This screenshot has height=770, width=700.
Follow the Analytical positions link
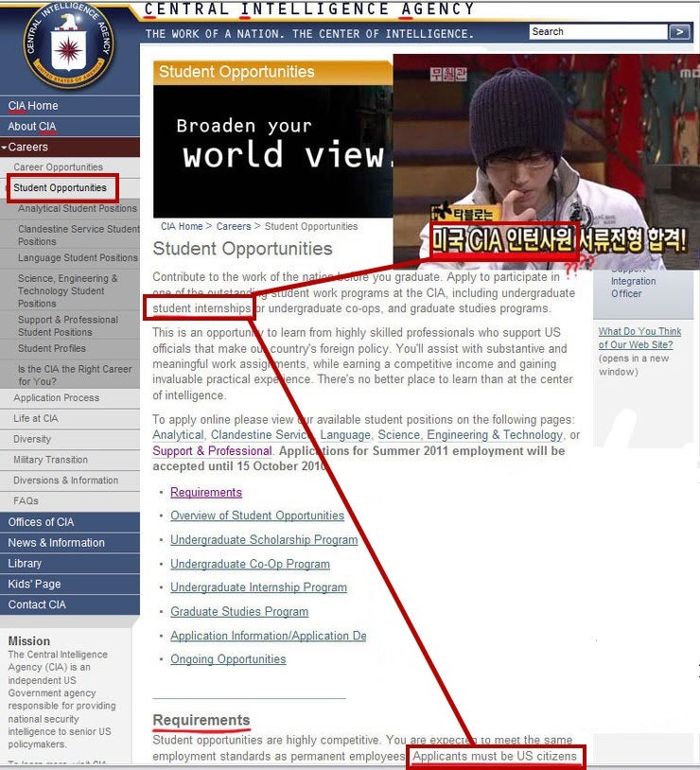(179, 435)
